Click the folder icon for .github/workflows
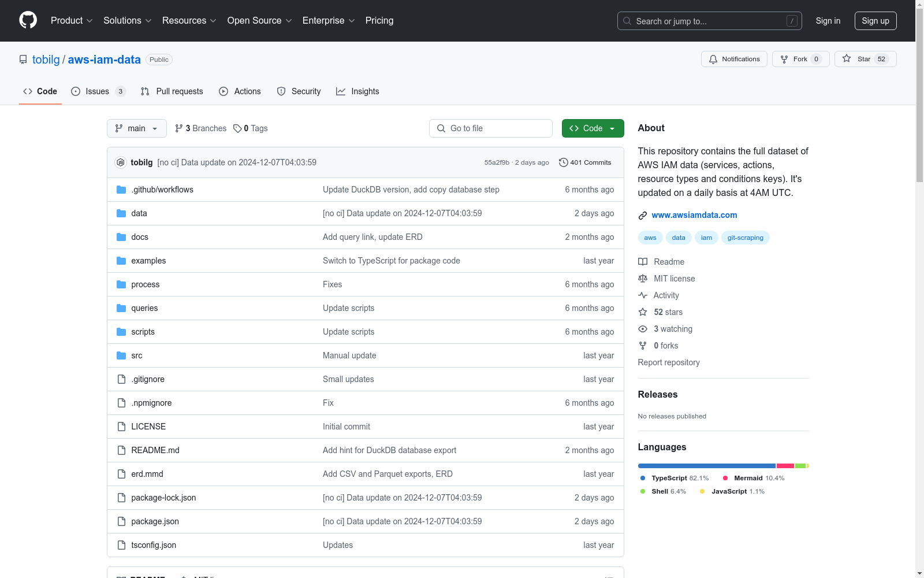The height and width of the screenshot is (578, 924). coord(121,190)
